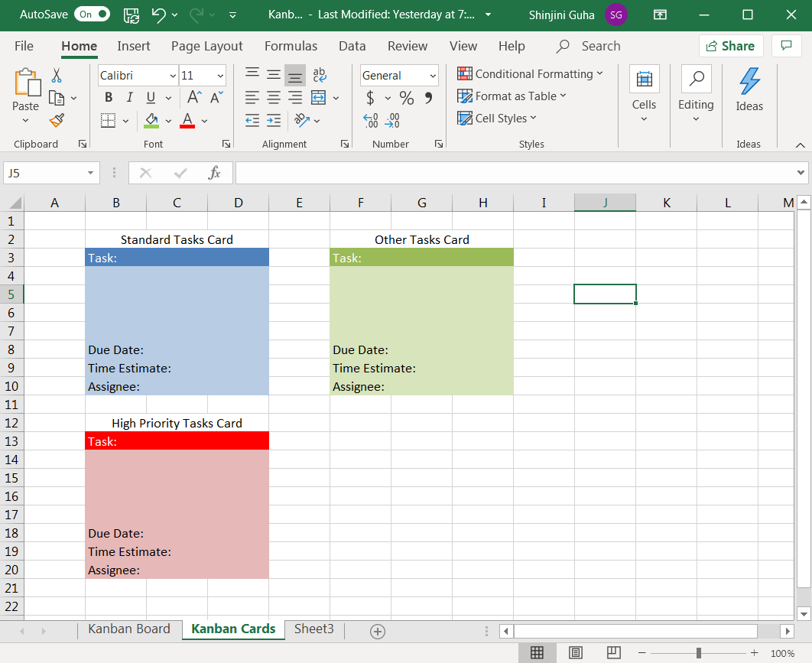Switch to Page Layout view in status bar

576,652
